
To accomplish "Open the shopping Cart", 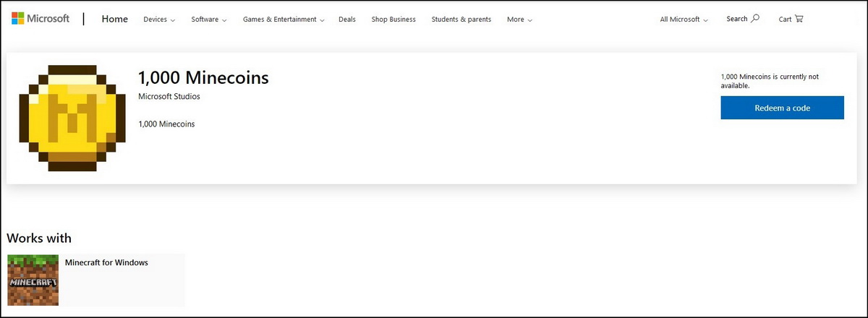I will point(791,19).
